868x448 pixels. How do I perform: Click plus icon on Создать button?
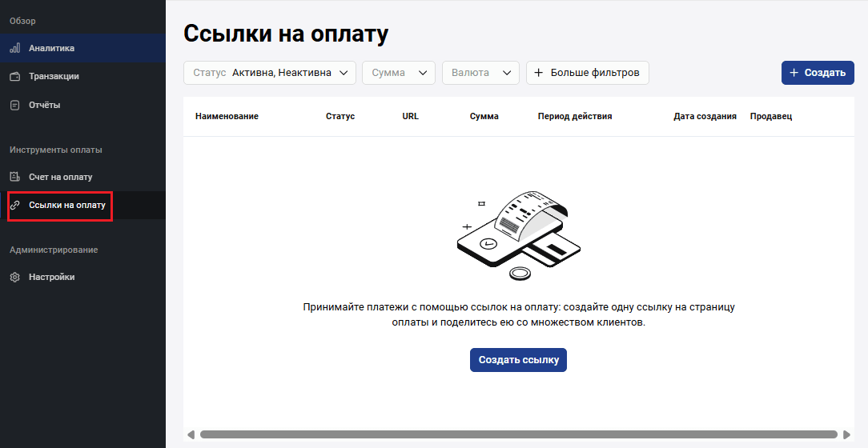click(x=794, y=73)
